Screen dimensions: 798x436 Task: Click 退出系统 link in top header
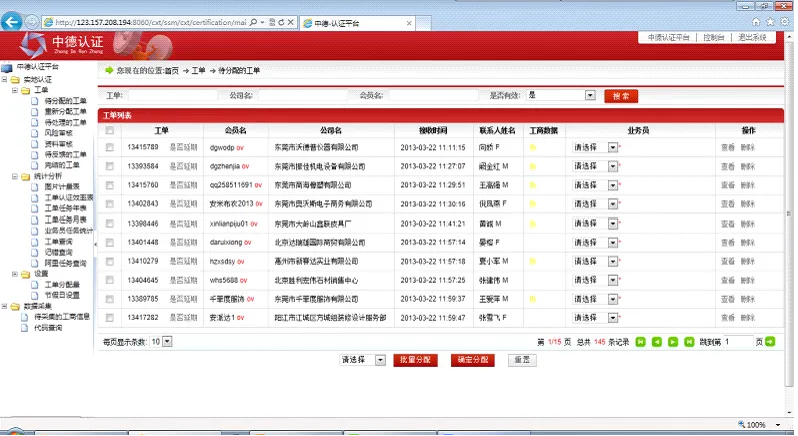click(752, 38)
